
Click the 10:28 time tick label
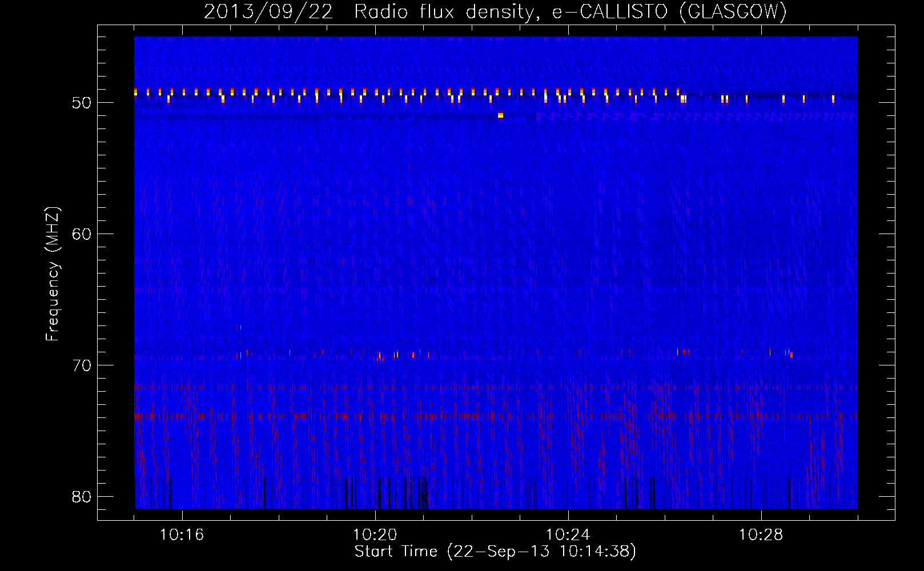[x=761, y=535]
